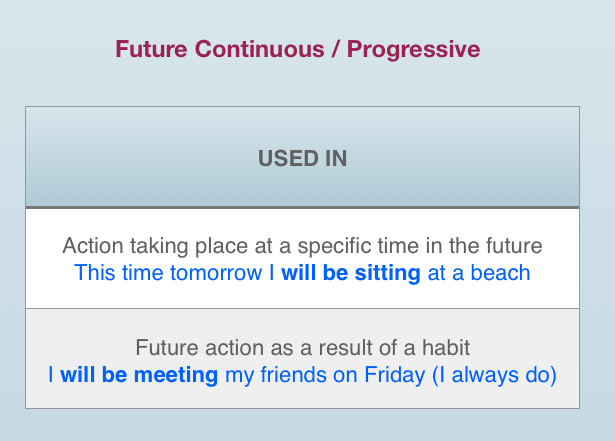Image resolution: width=615 pixels, height=441 pixels.
Task: Select the 'This time tomorrow' words
Action: pyautogui.click(x=168, y=273)
